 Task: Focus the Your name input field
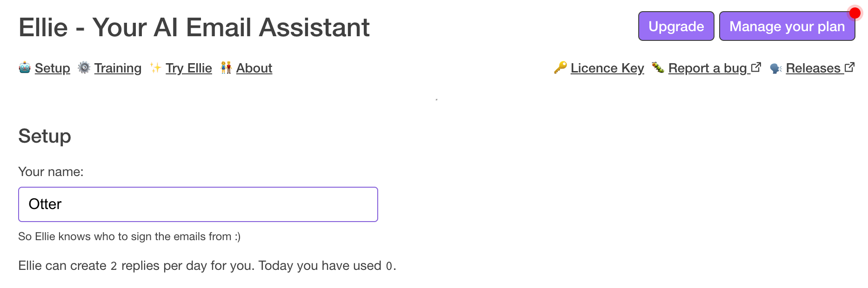[x=198, y=204]
